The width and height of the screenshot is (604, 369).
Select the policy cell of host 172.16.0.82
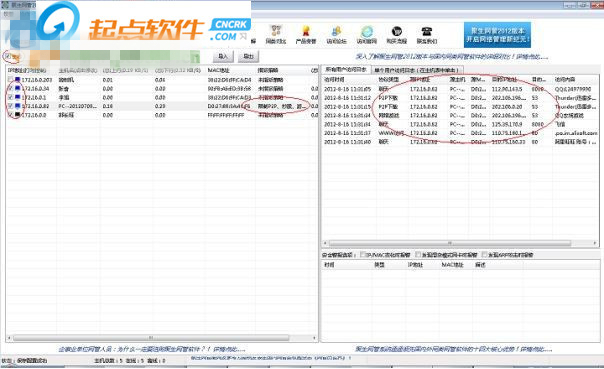[x=282, y=106]
